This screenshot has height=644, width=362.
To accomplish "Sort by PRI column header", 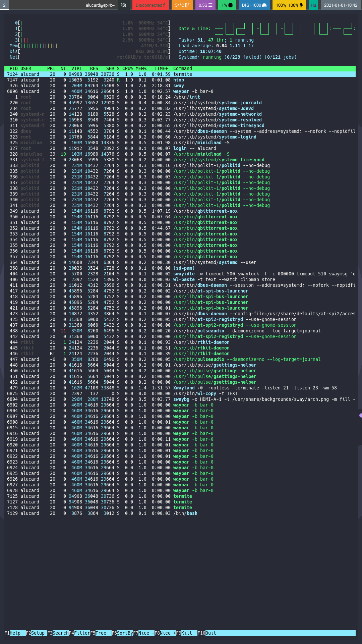I will pos(51,68).
